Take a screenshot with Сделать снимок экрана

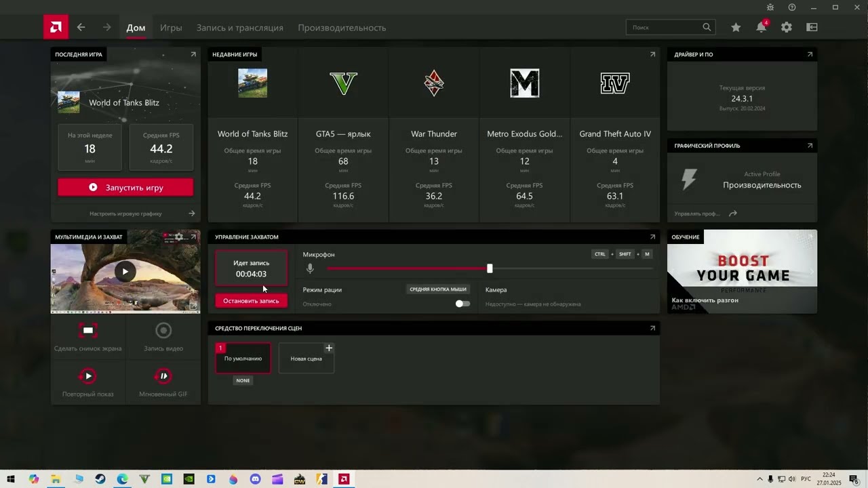88,337
